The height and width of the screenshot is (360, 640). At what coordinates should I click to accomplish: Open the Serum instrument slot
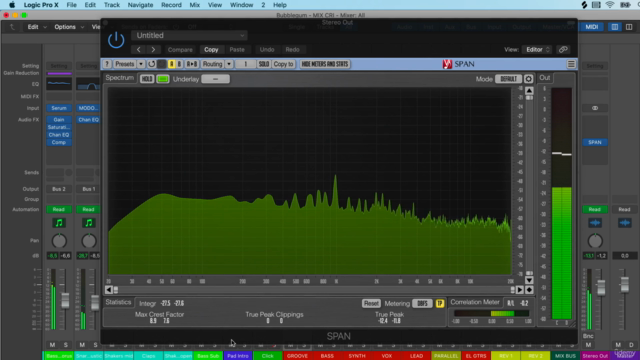tap(59, 108)
